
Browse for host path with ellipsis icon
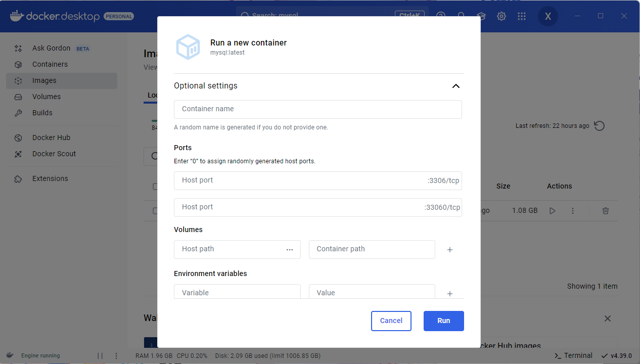click(290, 249)
